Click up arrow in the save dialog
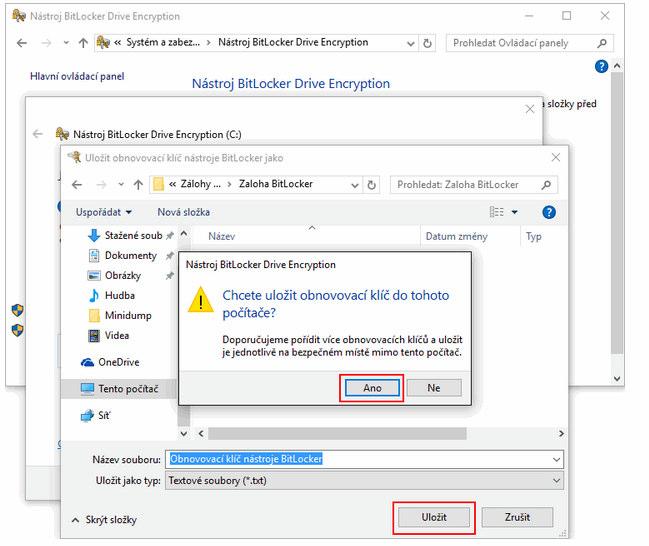Image resolution: width=649 pixels, height=546 pixels. pyautogui.click(x=138, y=185)
